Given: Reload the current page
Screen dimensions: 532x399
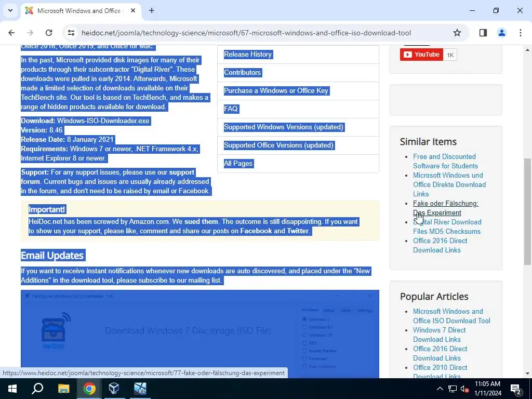Looking at the screenshot, I should point(49,33).
